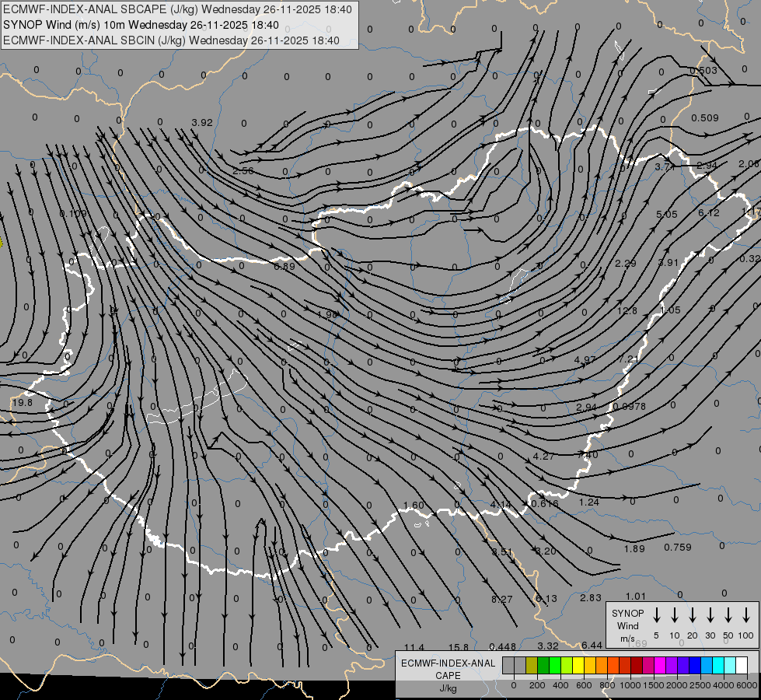Pick the maroon swatch right of 1000 tick
This screenshot has width=761, height=700.
click(637, 666)
